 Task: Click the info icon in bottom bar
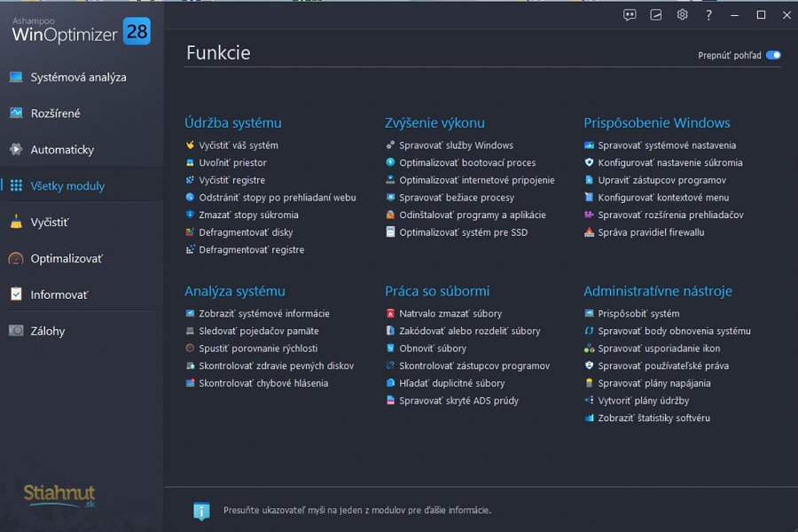pos(201,511)
